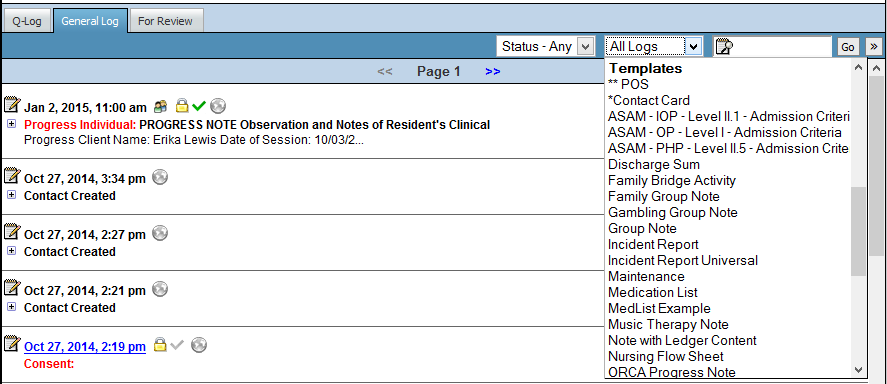The width and height of the screenshot is (887, 384).
Task: Open the Oct 27, 2:21 pm notepad icon
Action: (12, 288)
